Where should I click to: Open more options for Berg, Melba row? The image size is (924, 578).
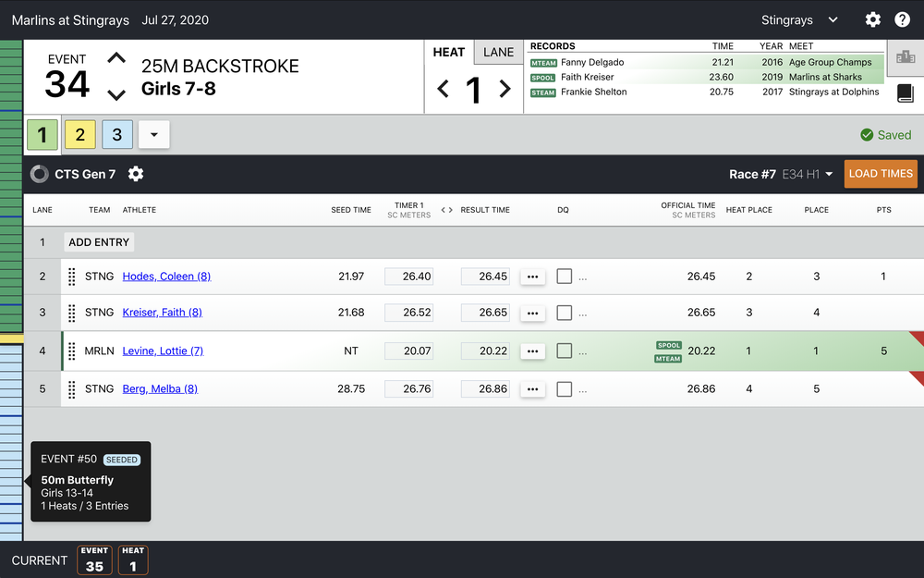[x=533, y=389]
